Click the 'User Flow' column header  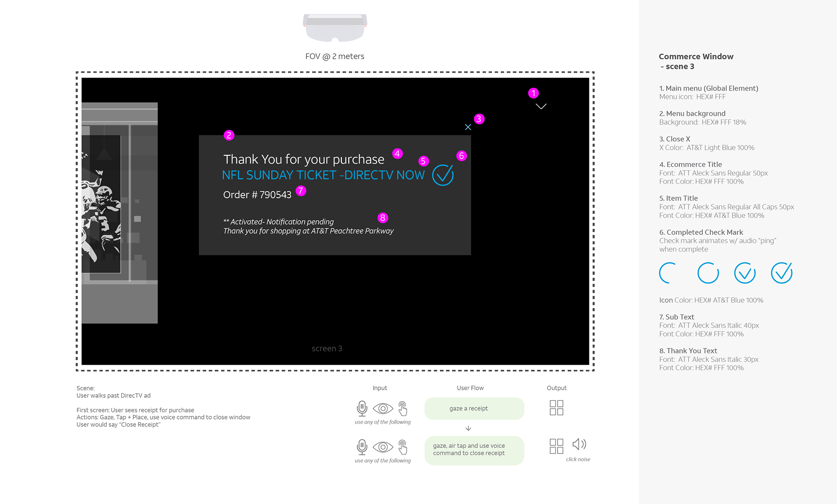(470, 388)
